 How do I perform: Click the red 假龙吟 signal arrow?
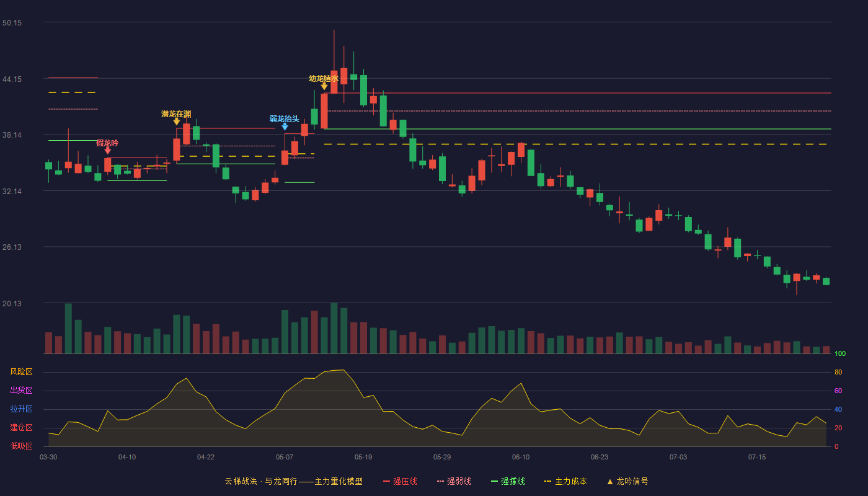108,151
